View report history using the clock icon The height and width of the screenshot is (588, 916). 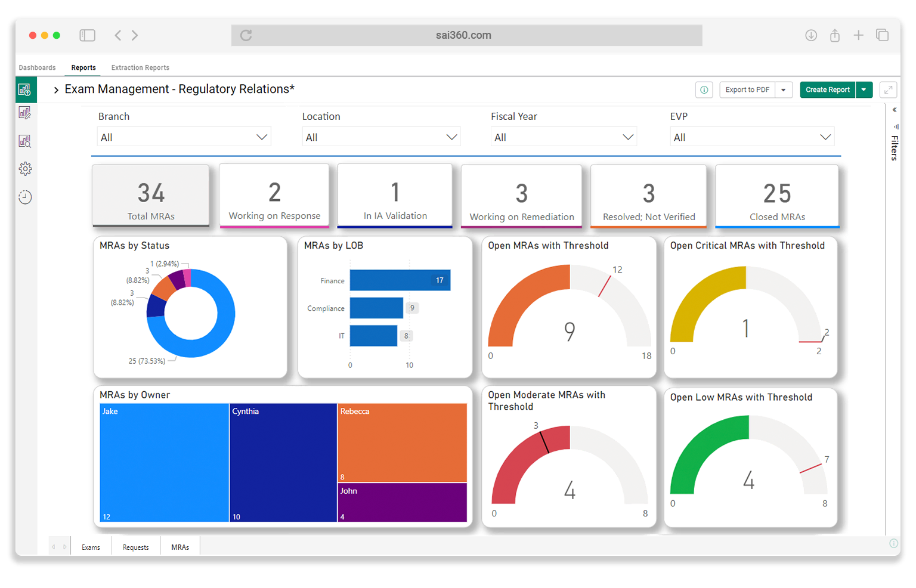25,197
